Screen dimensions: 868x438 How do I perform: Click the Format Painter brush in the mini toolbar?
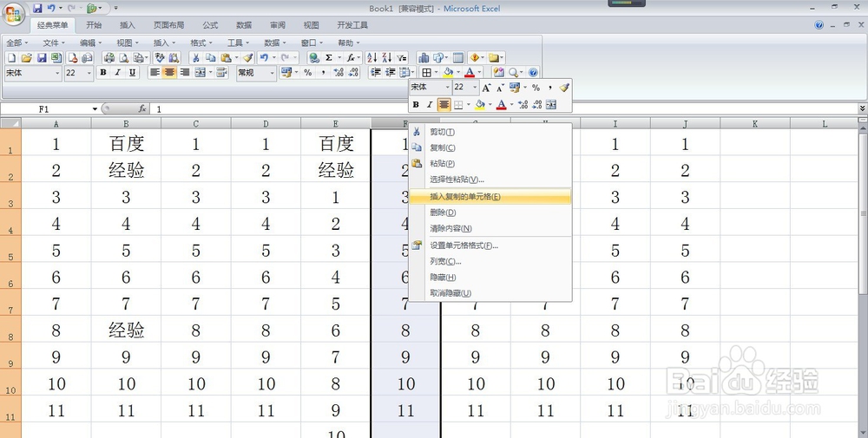coord(564,88)
